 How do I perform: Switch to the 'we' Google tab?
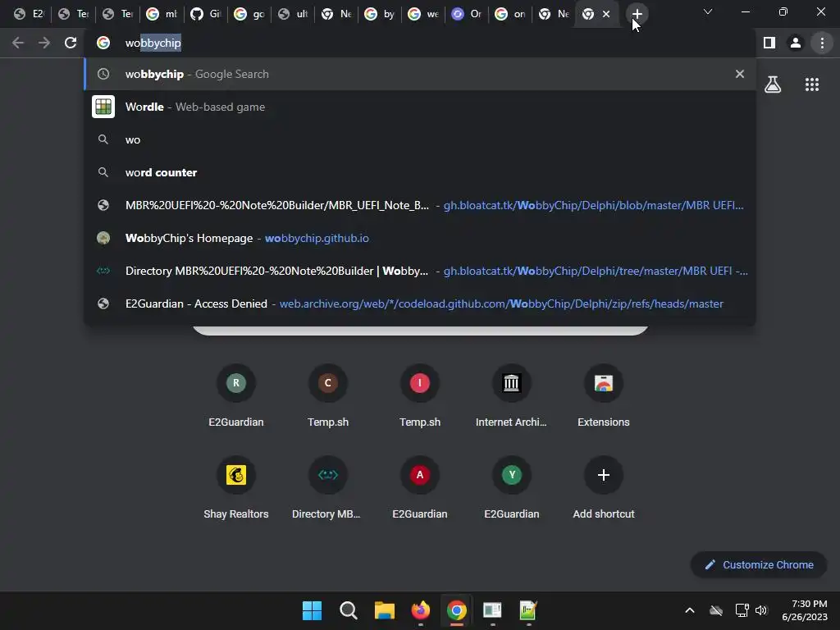(x=423, y=14)
